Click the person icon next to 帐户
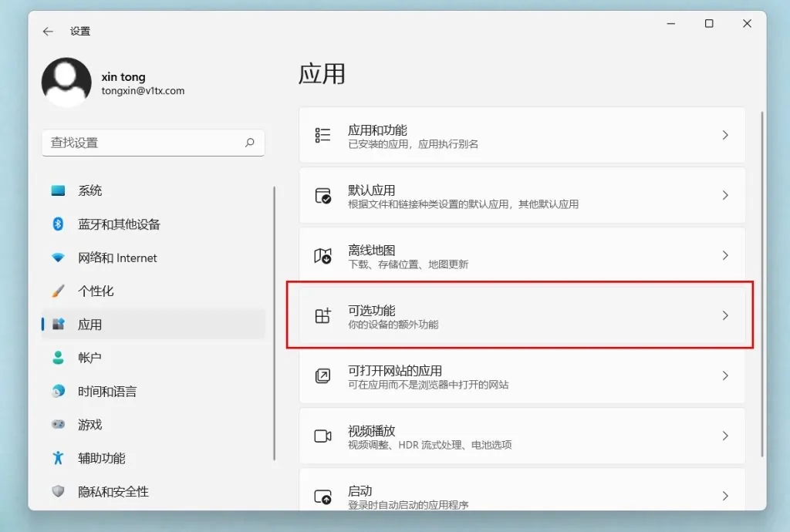The image size is (790, 532). (x=58, y=358)
